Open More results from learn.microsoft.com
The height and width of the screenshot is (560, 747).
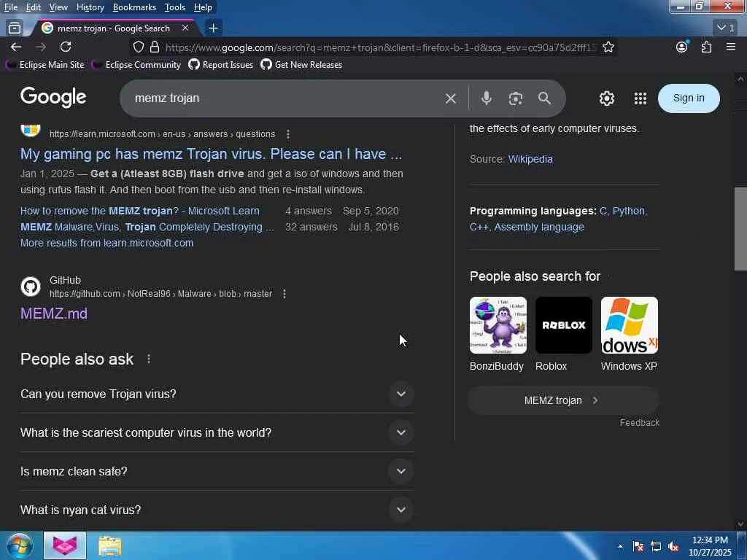[x=107, y=243]
